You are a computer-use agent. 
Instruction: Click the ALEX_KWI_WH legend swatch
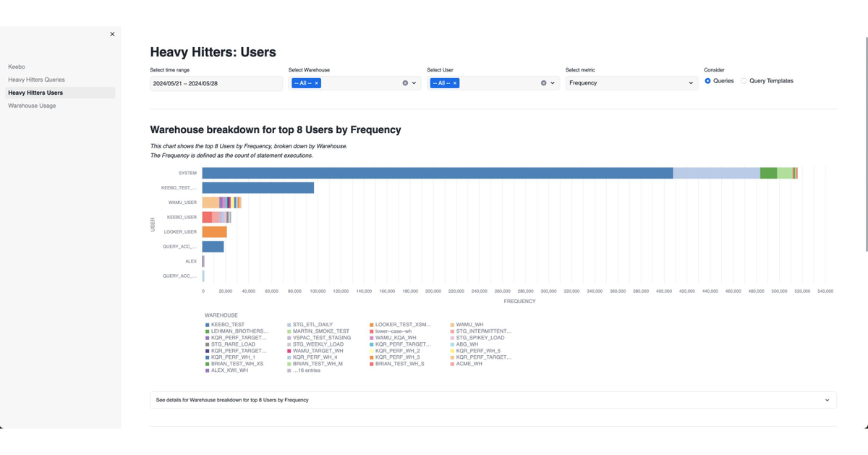pyautogui.click(x=208, y=370)
